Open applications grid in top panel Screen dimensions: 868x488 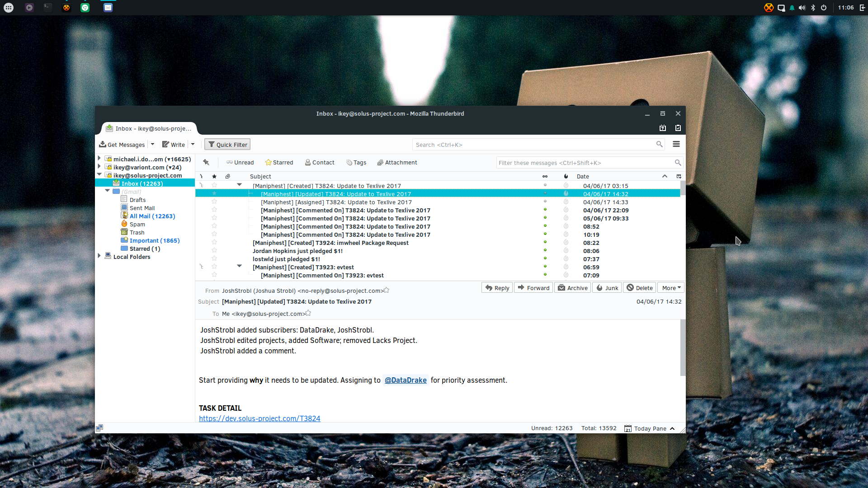pyautogui.click(x=9, y=8)
